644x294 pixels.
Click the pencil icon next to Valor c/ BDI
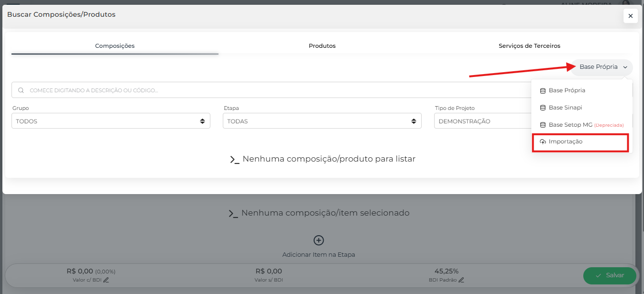[x=106, y=280]
